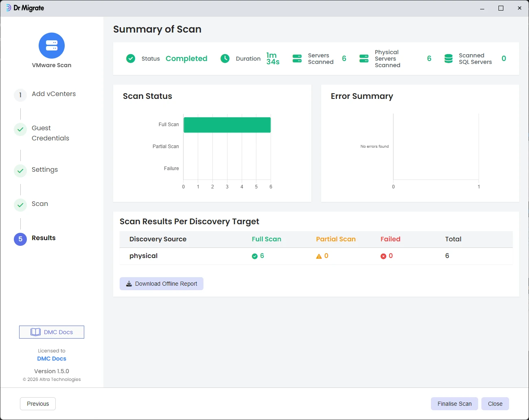Click the Guest Credentials step checkmark
This screenshot has width=529, height=420.
pyautogui.click(x=20, y=129)
